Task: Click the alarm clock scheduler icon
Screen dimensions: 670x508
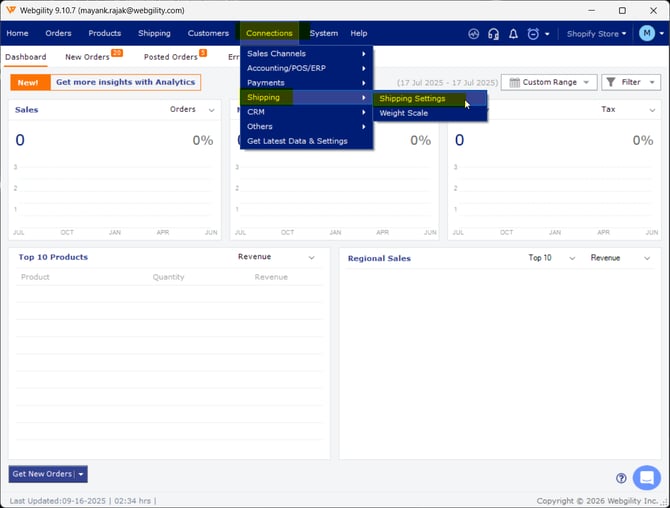Action: point(533,34)
